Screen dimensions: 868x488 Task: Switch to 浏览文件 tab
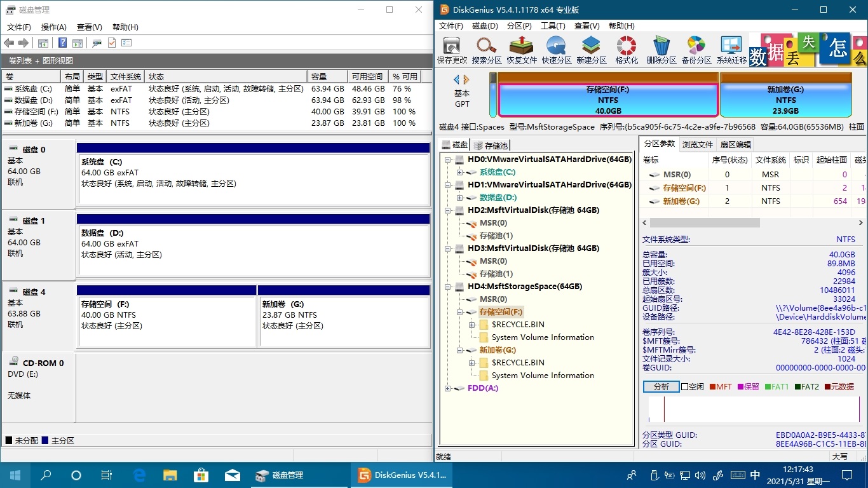[x=698, y=144]
